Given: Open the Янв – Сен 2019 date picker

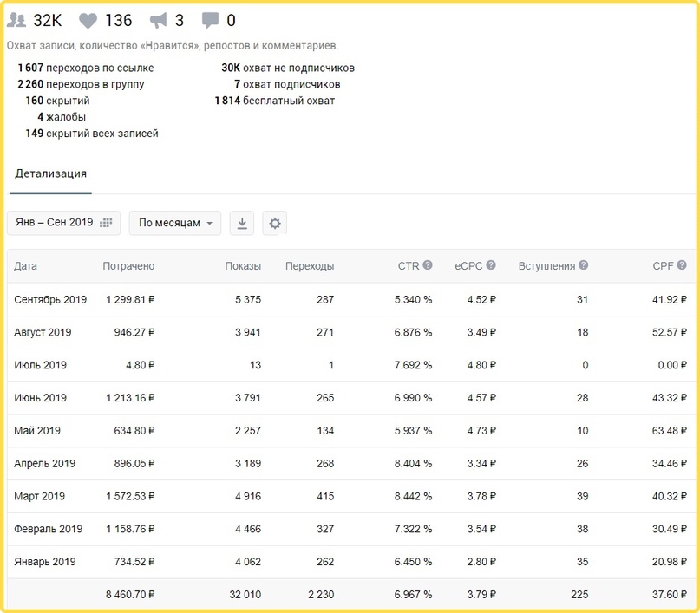Looking at the screenshot, I should pyautogui.click(x=63, y=223).
